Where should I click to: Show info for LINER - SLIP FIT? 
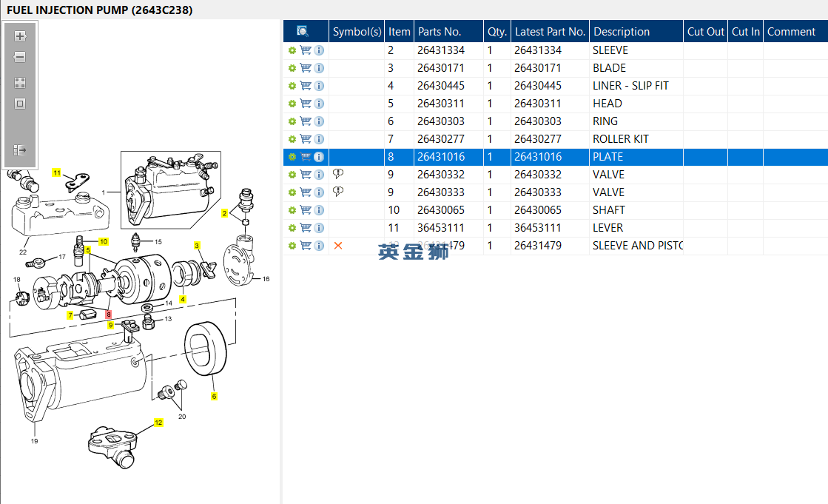pyautogui.click(x=319, y=86)
